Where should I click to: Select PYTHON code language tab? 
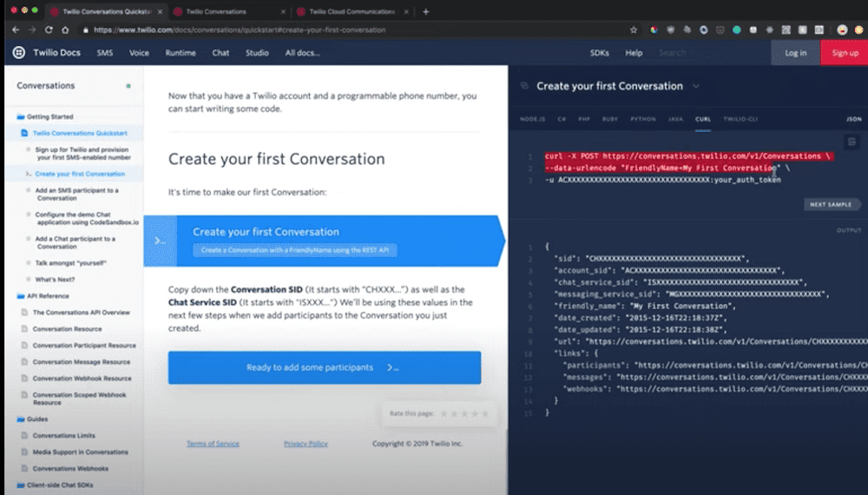(x=642, y=119)
